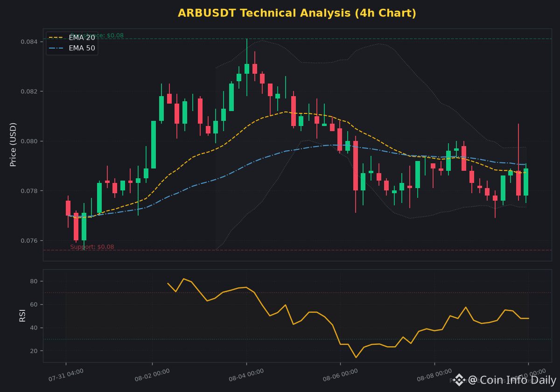Click the red Support: $0.08 label
The height and width of the screenshot is (392, 560).
pos(92,247)
